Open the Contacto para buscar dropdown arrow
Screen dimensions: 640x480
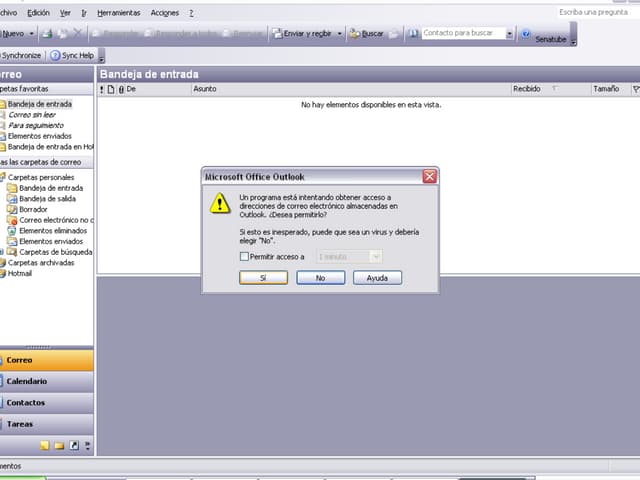click(x=509, y=34)
